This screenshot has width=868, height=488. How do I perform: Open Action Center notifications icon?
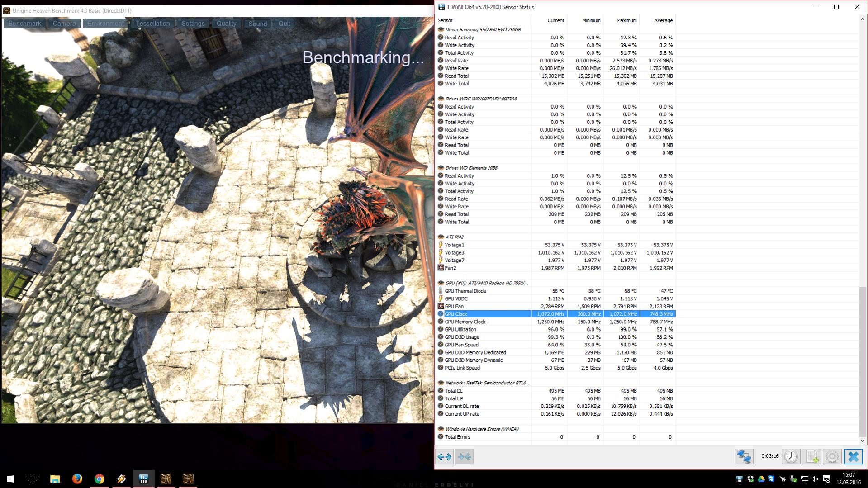pos(826,479)
